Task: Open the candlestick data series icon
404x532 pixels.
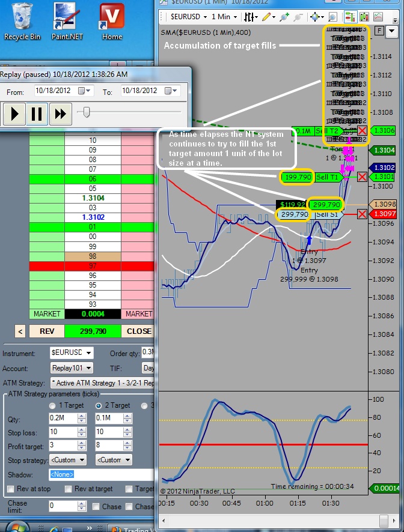Action: coord(364,17)
